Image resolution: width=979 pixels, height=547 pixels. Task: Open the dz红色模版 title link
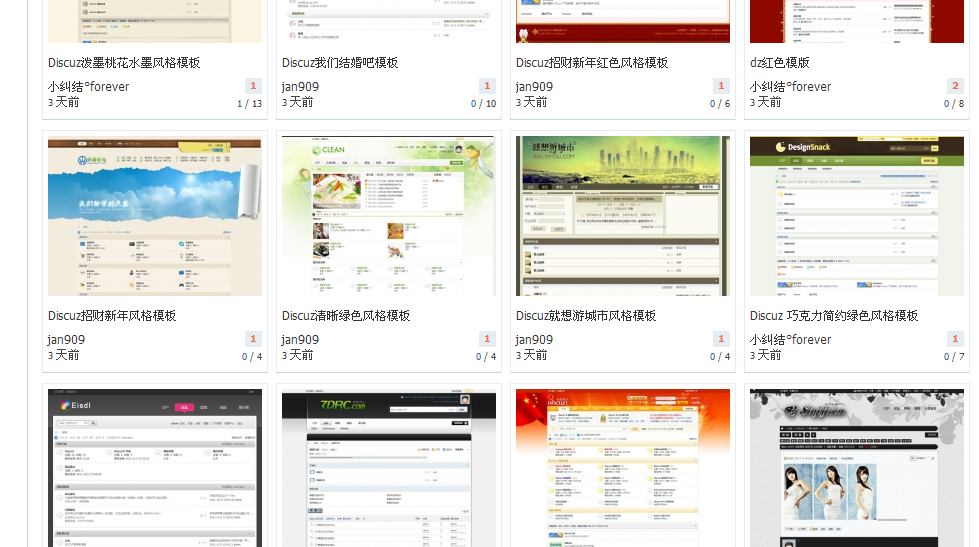click(x=779, y=62)
